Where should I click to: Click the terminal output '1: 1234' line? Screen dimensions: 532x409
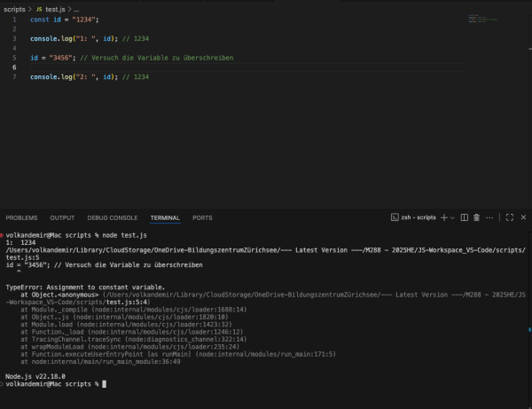(x=20, y=243)
